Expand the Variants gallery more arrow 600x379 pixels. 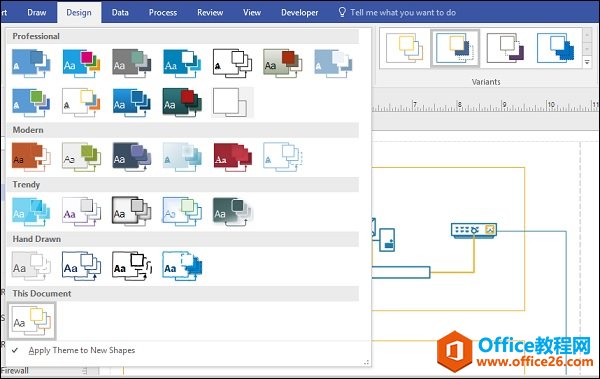pos(587,62)
